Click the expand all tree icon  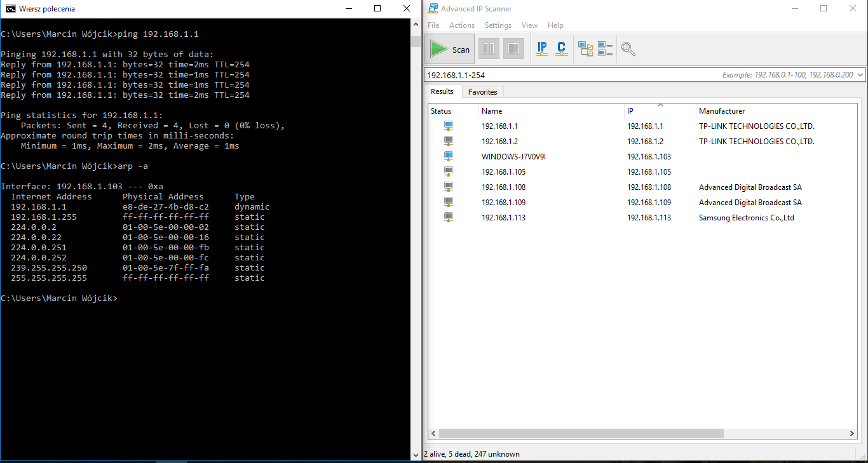[x=585, y=49]
